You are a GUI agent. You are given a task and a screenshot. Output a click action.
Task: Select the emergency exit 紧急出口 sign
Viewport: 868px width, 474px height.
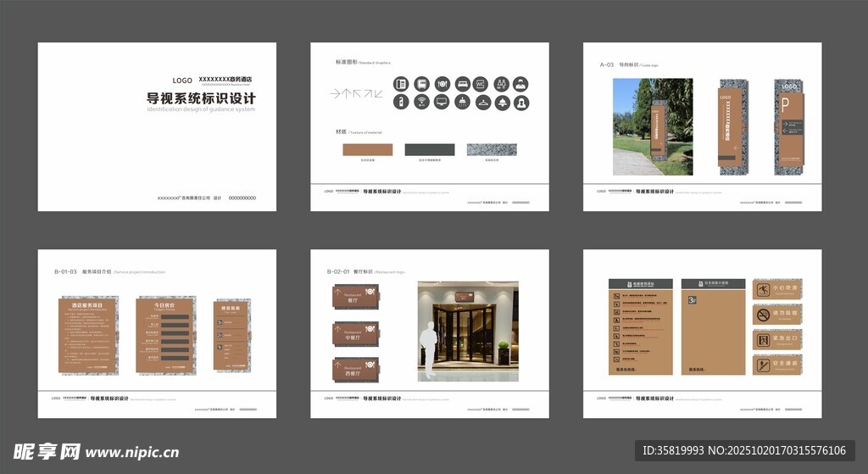pyautogui.click(x=777, y=340)
